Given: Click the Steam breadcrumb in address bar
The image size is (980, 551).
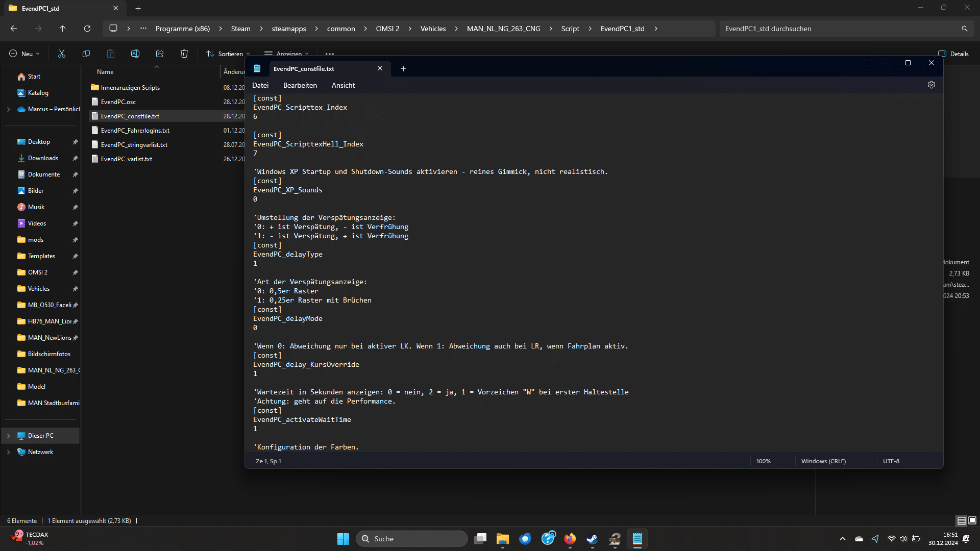Looking at the screenshot, I should (240, 29).
